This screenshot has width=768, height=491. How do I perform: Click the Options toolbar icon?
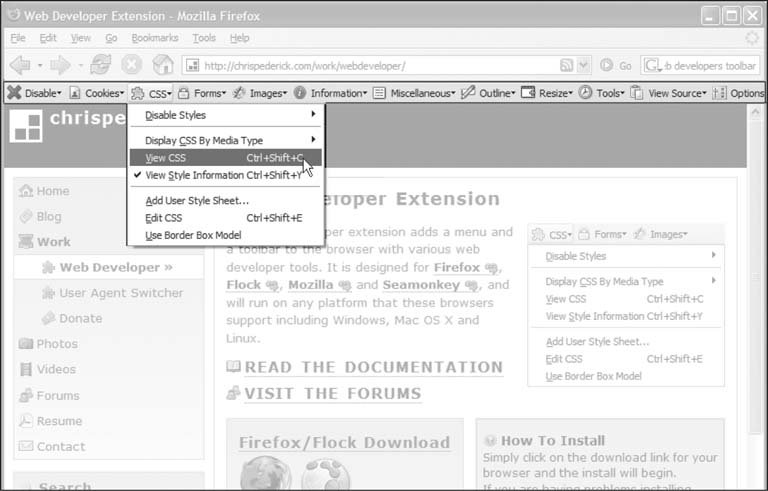pos(719,93)
